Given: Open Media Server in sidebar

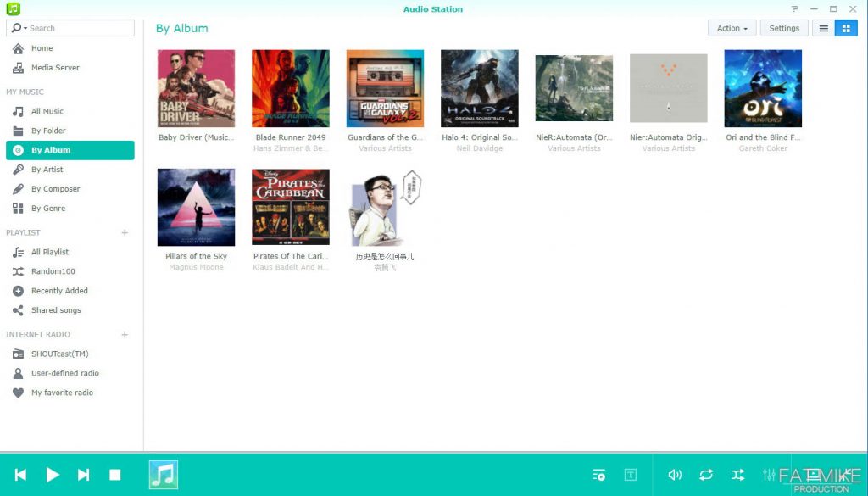Looking at the screenshot, I should 55,68.
